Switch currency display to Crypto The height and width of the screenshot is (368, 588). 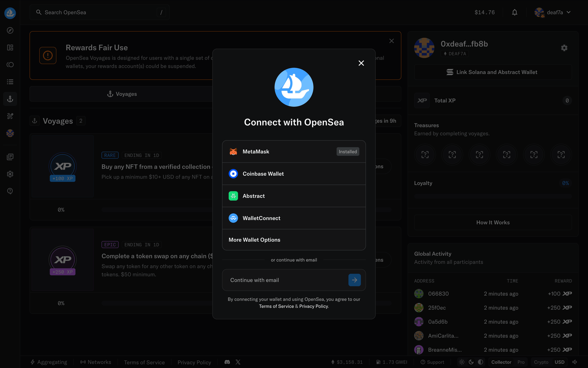[541, 362]
